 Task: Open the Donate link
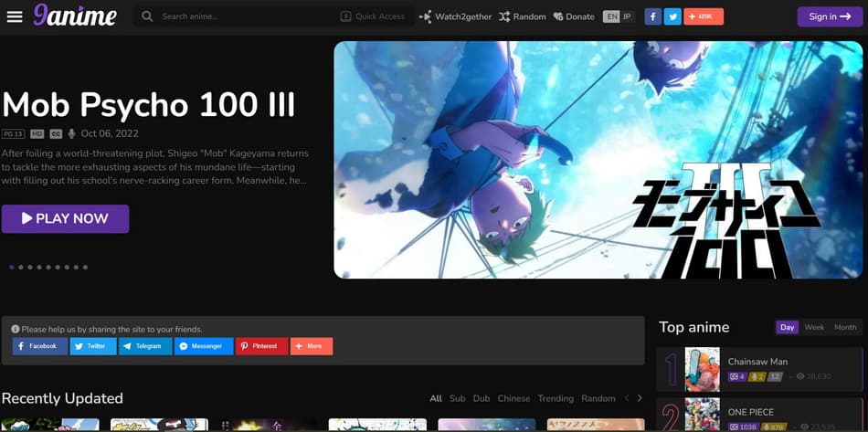(573, 16)
